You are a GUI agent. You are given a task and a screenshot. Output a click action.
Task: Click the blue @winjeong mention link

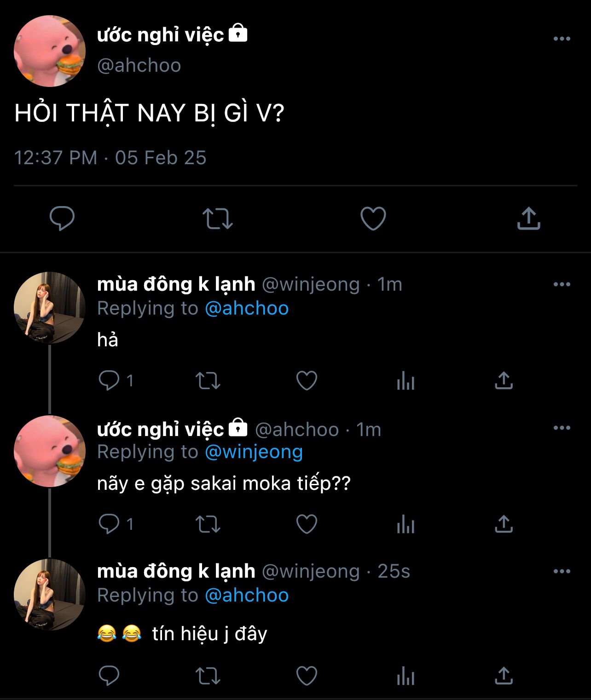(x=254, y=452)
